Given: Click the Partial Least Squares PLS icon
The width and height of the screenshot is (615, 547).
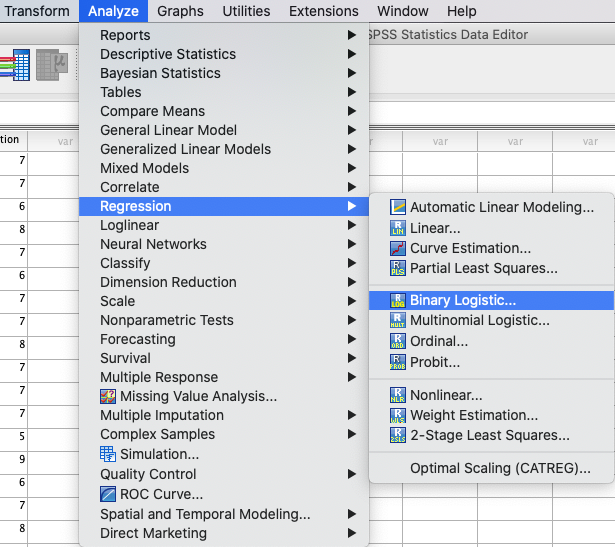Looking at the screenshot, I should 398,268.
